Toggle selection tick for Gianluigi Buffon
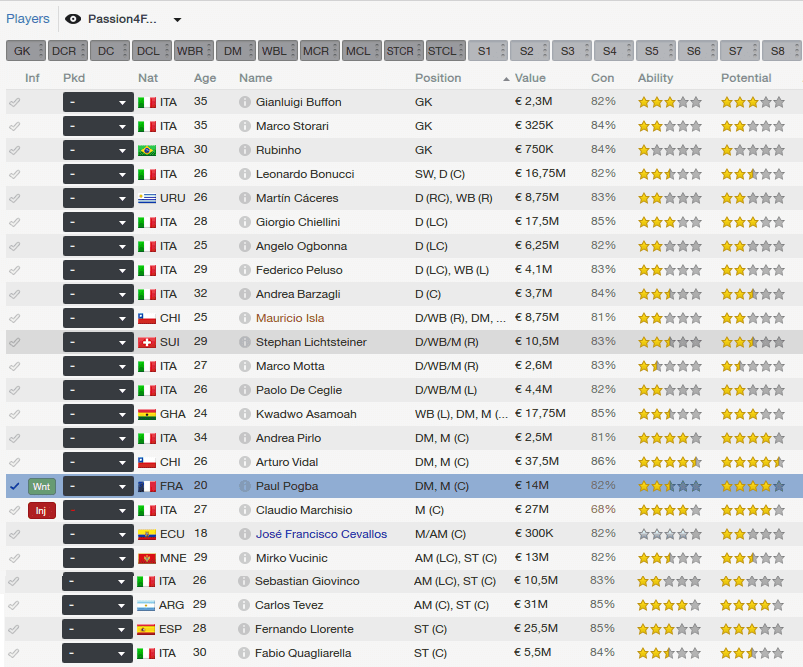This screenshot has height=667, width=803. coord(14,102)
